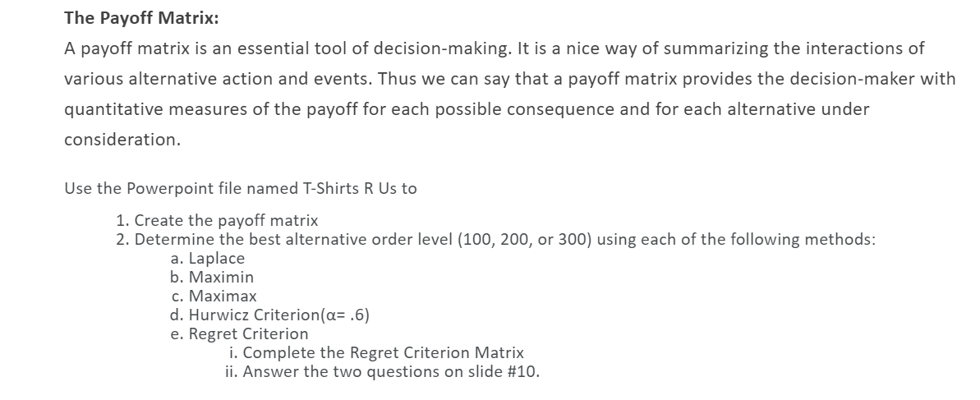Image resolution: width=980 pixels, height=400 pixels.
Task: Click the word "consideration." ending the paragraph
Action: pos(122,140)
